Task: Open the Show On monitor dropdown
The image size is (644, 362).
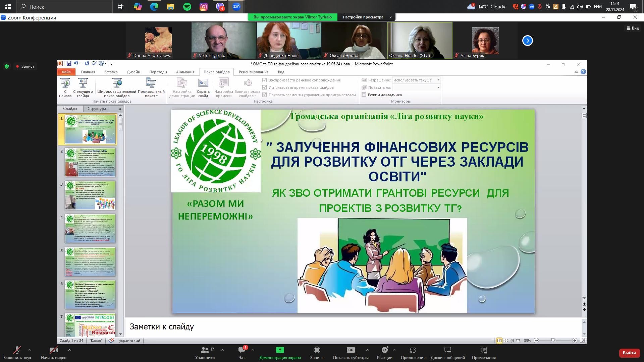Action: click(x=416, y=87)
